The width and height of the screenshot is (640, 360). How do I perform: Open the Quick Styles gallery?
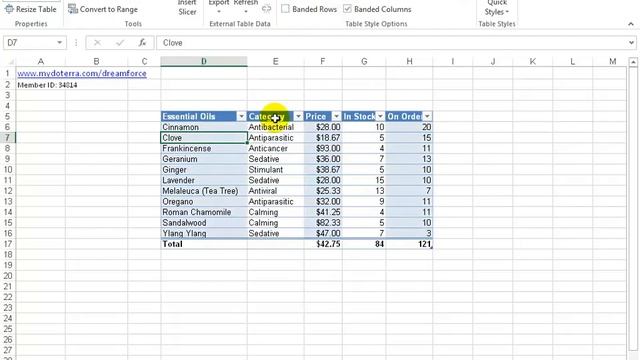click(496, 7)
